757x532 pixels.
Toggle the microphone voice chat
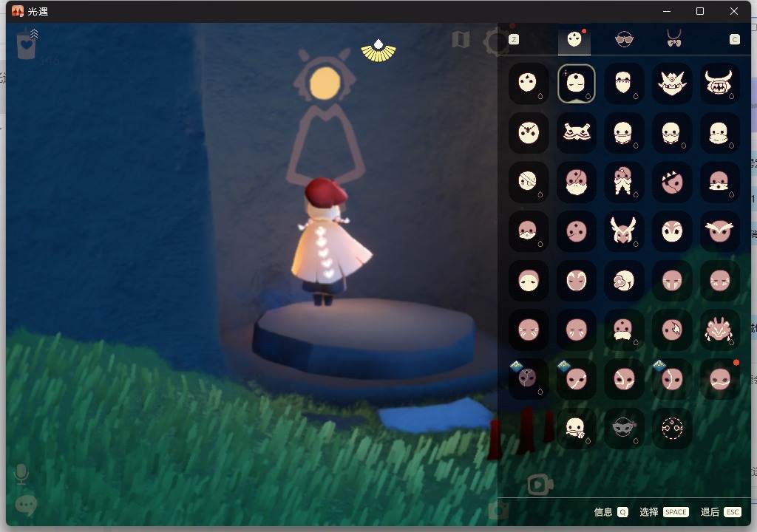point(22,474)
